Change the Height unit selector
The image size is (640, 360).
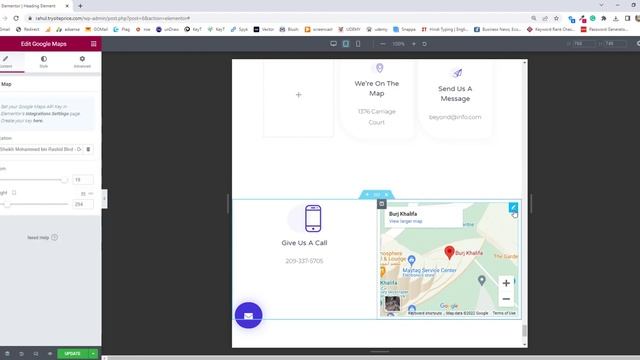click(x=87, y=193)
